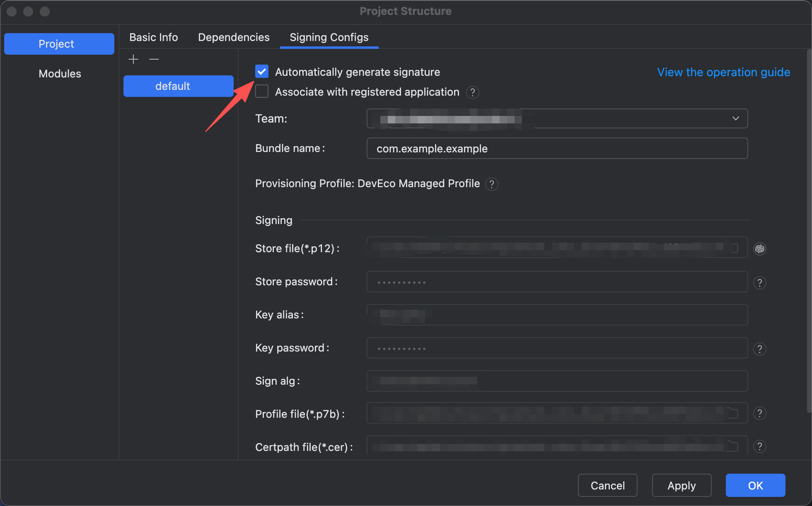Open View the operation guide link

point(723,72)
